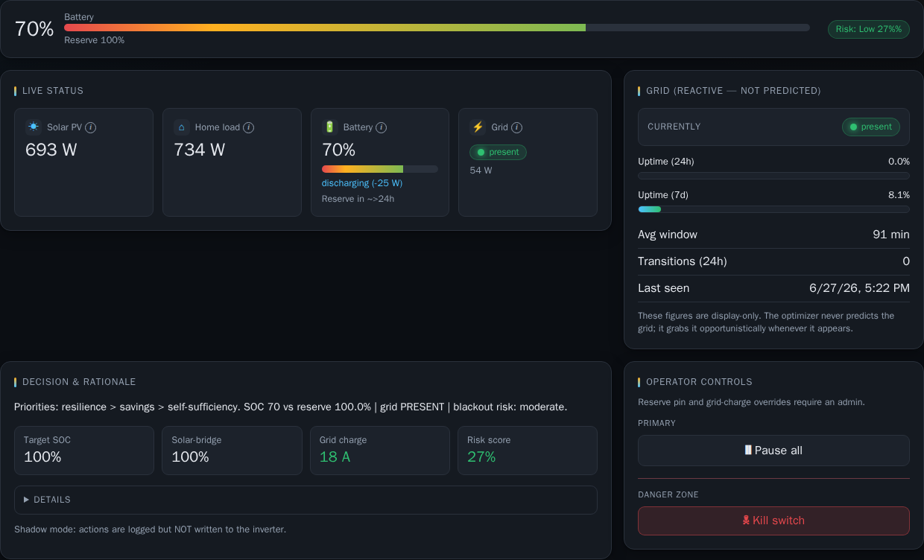Click the 693 W solar value
924x560 pixels.
point(51,150)
